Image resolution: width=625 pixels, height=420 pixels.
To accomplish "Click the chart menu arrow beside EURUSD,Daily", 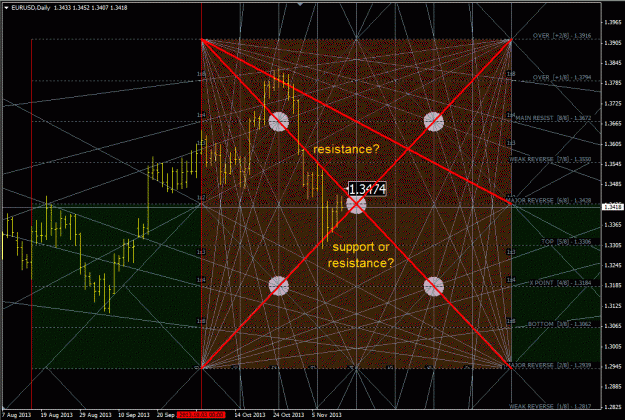I will pyautogui.click(x=6, y=8).
